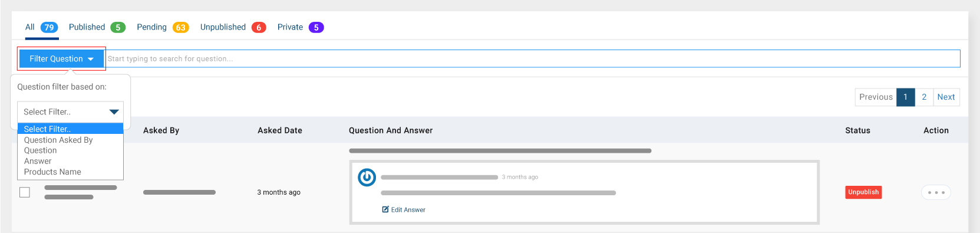Viewport: 980px width, 233px height.
Task: Focus the question search field
Action: tap(533, 59)
